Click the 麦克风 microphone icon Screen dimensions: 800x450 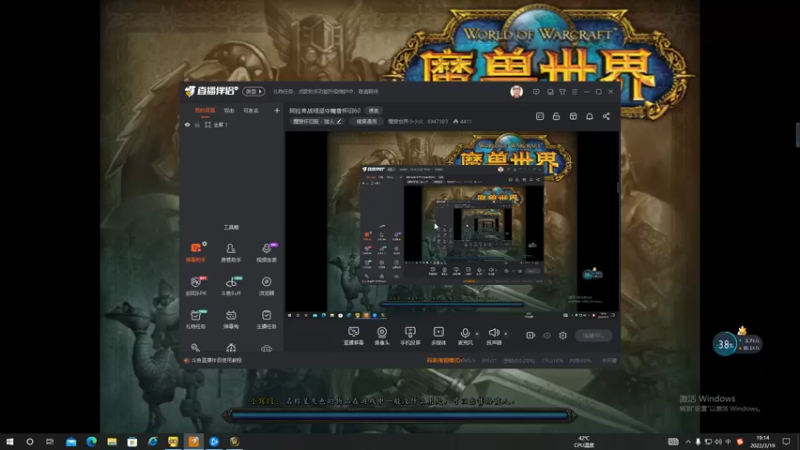click(465, 333)
